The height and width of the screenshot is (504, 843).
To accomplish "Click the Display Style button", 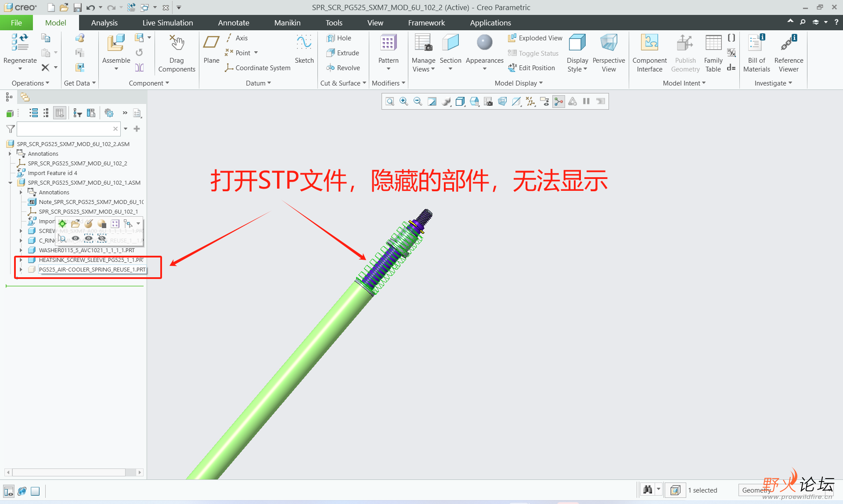I will [x=577, y=53].
